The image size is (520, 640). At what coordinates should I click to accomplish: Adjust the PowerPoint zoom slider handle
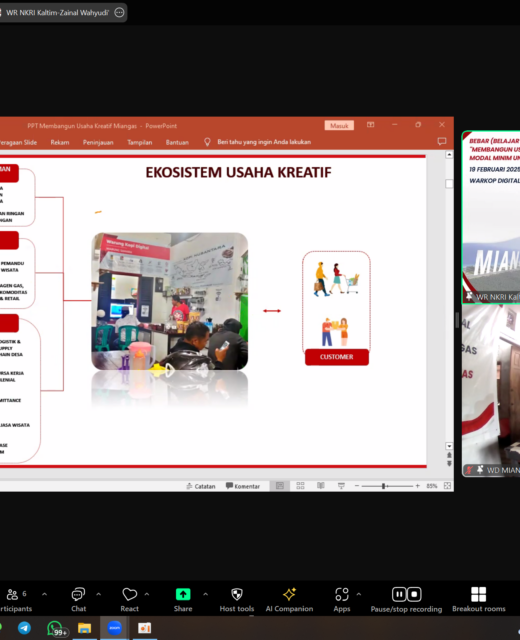[x=383, y=486]
